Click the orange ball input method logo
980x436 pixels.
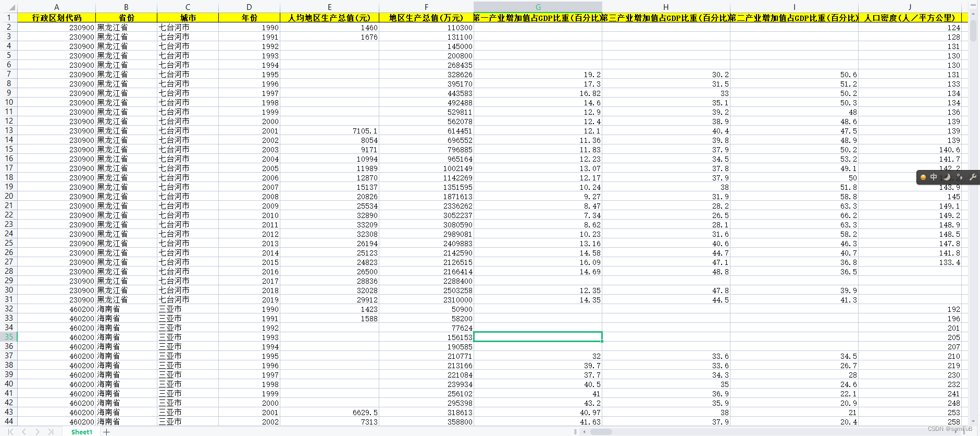tap(923, 177)
